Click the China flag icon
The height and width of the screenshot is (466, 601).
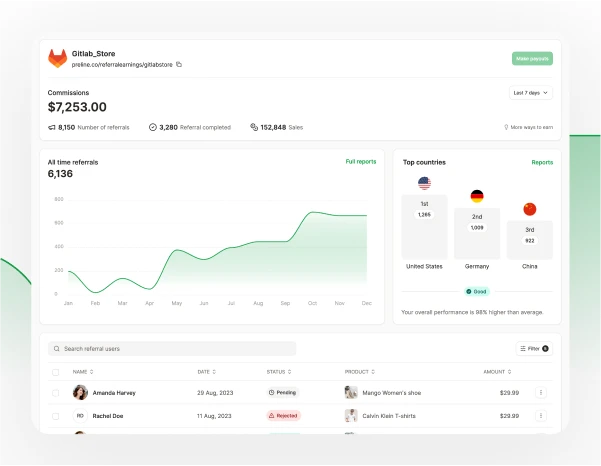pyautogui.click(x=529, y=209)
